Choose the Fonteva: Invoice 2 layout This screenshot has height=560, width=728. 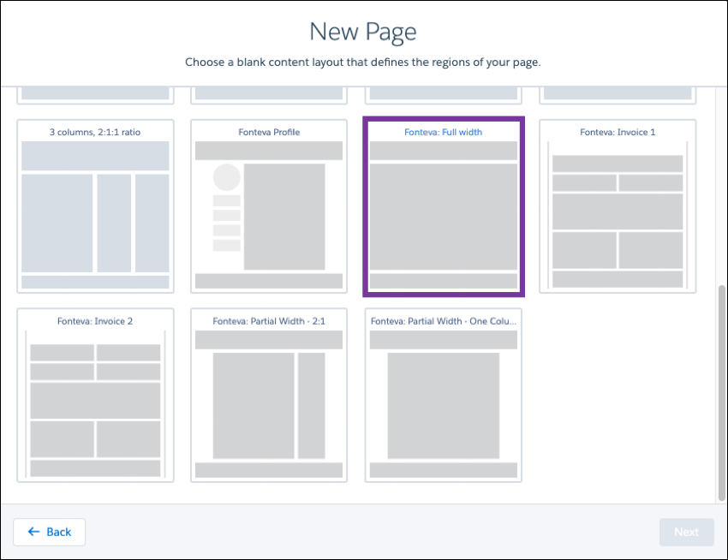(x=95, y=395)
